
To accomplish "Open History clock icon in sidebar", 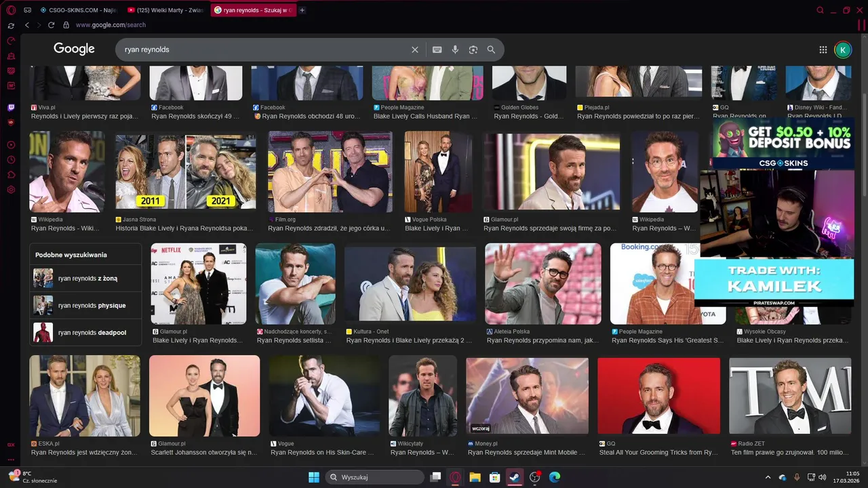I will coord(11,160).
